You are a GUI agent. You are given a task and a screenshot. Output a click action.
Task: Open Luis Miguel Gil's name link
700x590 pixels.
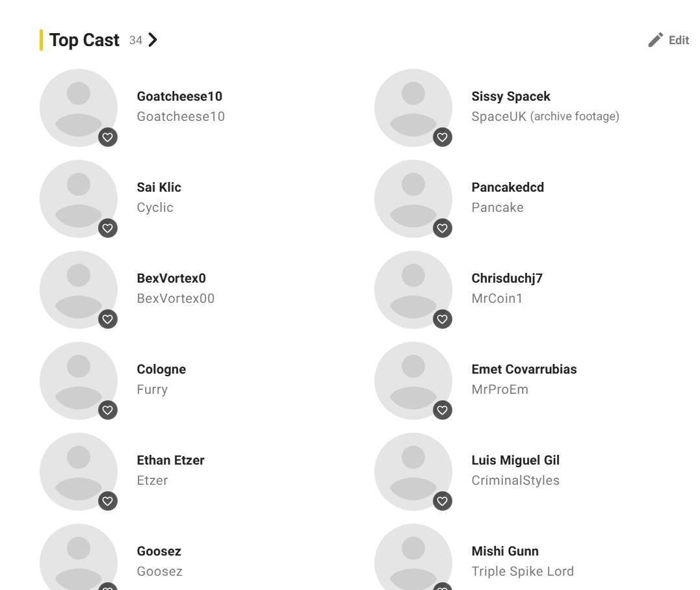[515, 461]
